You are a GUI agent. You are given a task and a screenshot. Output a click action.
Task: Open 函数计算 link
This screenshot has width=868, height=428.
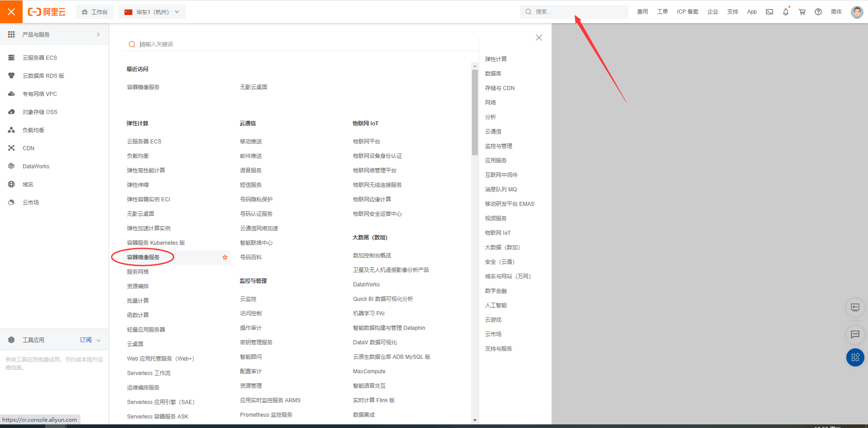(x=138, y=315)
